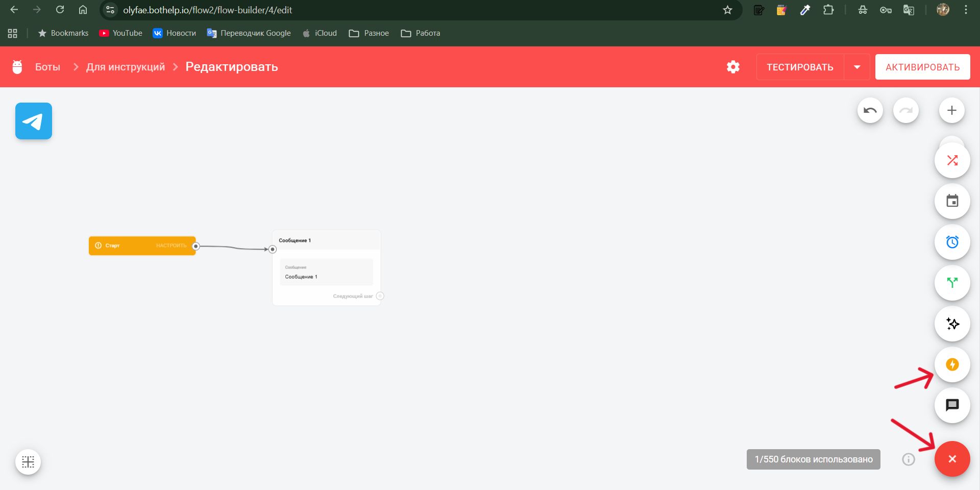980x490 pixels.
Task: Click the Telegram channel icon
Action: 34,121
